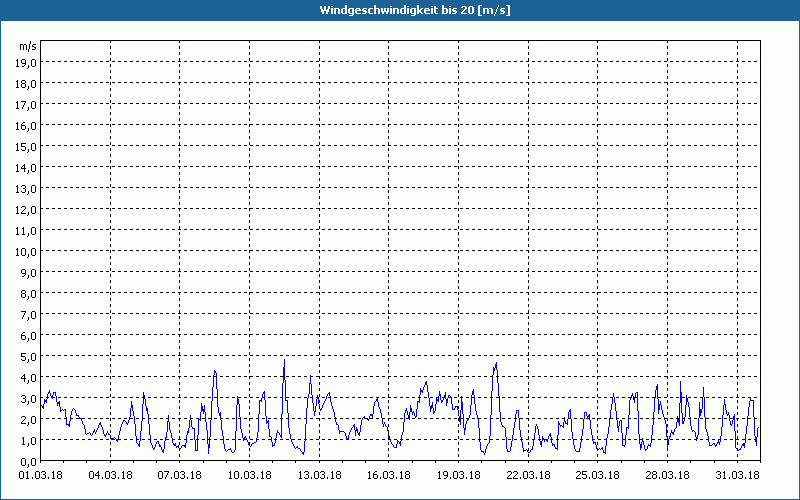Click the y-axis value 18,0
The height and width of the screenshot is (500, 800).
click(x=25, y=84)
